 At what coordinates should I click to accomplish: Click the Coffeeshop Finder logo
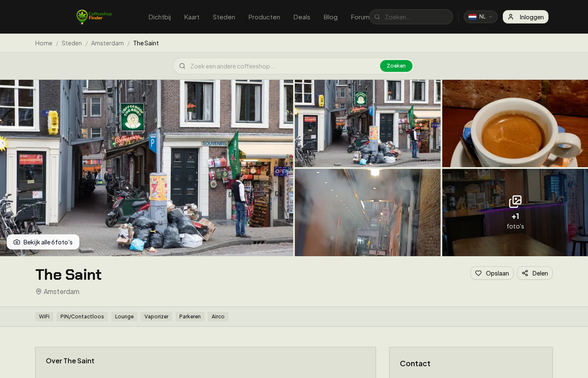(x=94, y=17)
